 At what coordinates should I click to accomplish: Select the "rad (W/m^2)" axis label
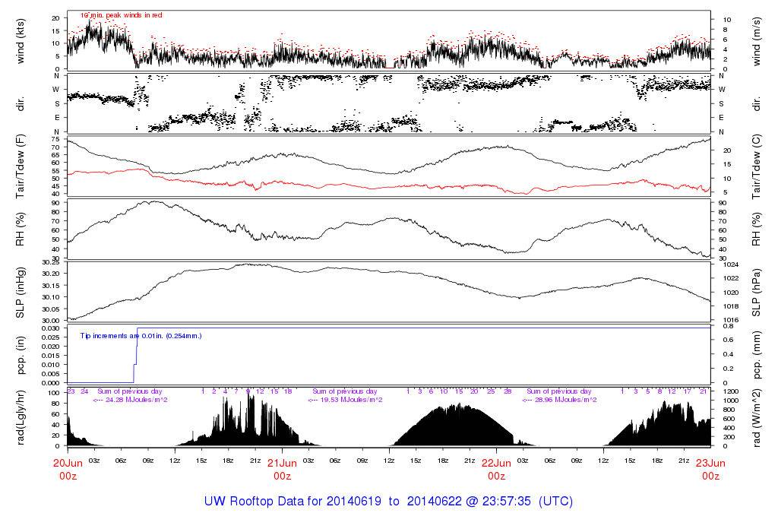coord(757,420)
